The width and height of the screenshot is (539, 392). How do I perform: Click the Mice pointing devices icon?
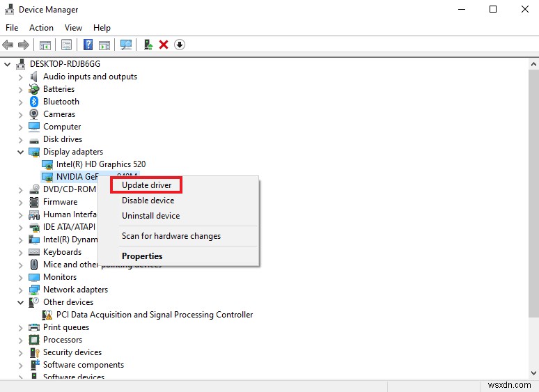(x=34, y=265)
